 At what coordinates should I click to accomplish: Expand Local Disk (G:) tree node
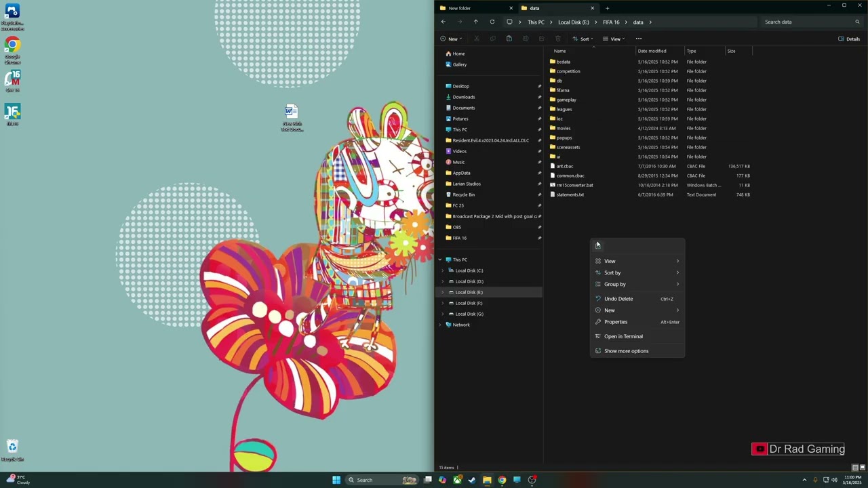(443, 314)
